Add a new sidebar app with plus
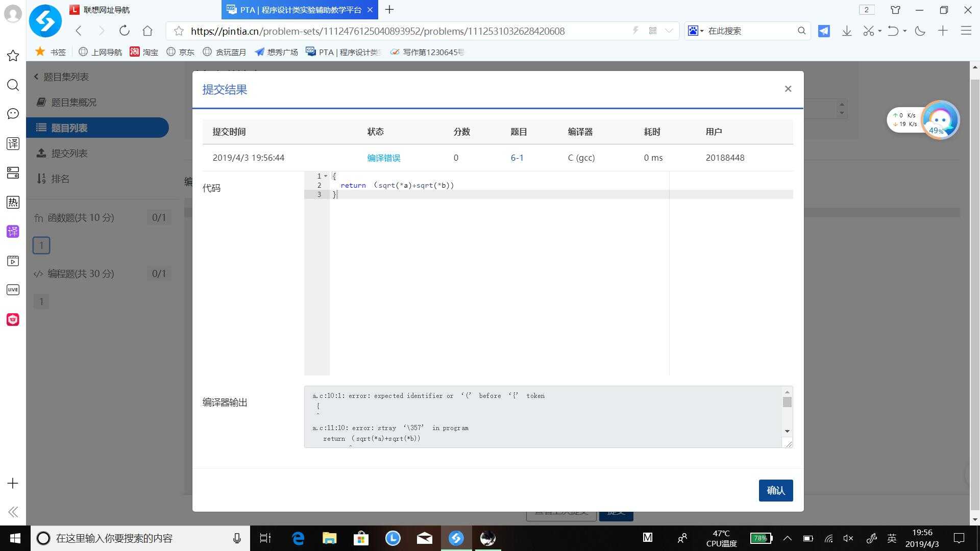The width and height of the screenshot is (980, 551). point(13,483)
